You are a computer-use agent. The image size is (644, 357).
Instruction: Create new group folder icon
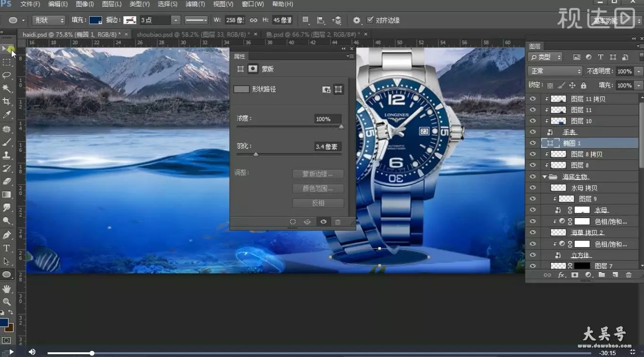(x=602, y=275)
